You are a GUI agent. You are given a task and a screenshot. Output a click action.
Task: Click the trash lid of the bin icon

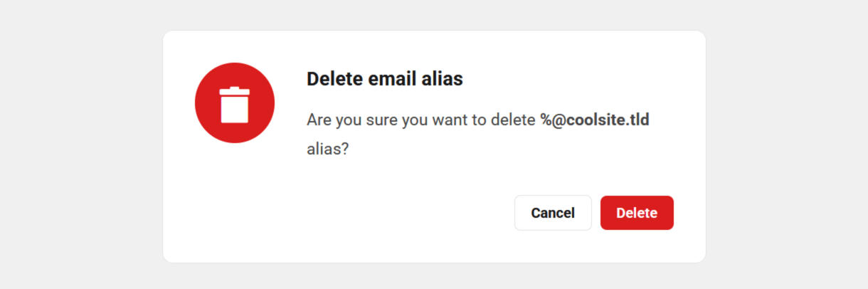pos(235,90)
